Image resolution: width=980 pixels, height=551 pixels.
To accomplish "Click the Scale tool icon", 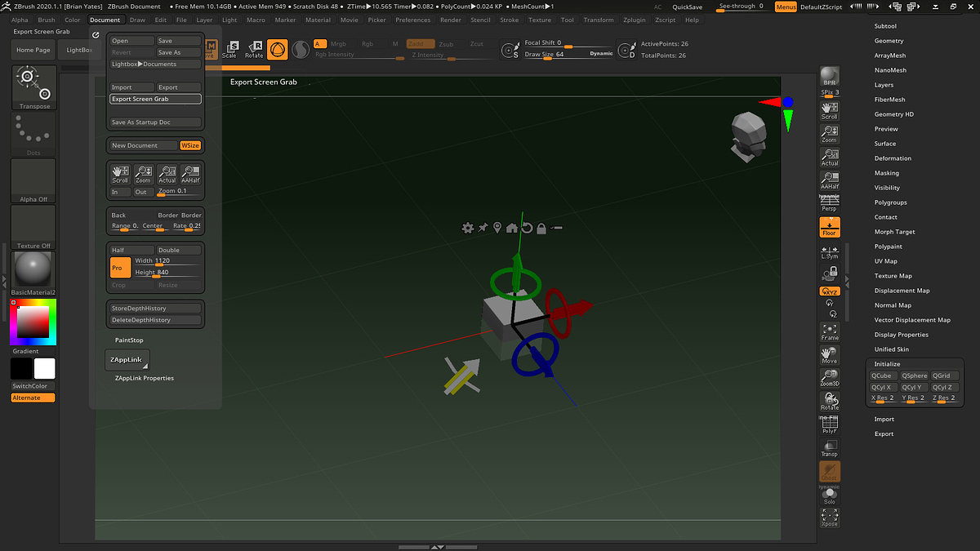I will (229, 50).
